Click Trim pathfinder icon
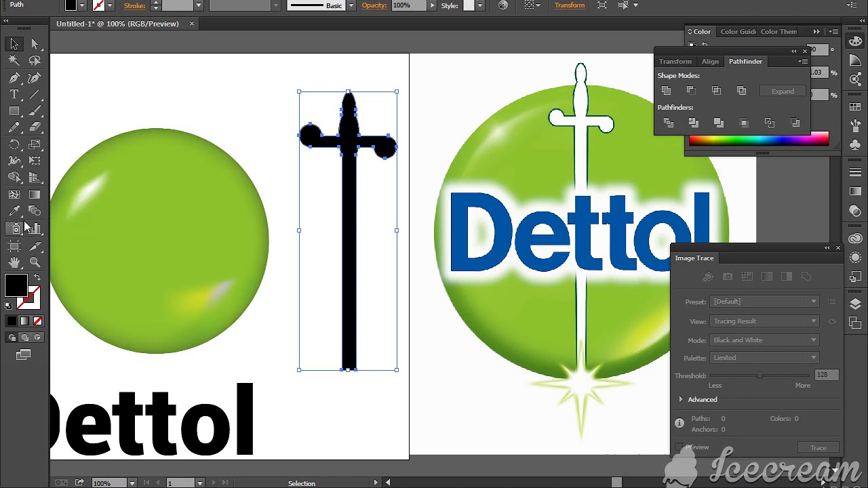The height and width of the screenshot is (488, 868). click(x=693, y=123)
